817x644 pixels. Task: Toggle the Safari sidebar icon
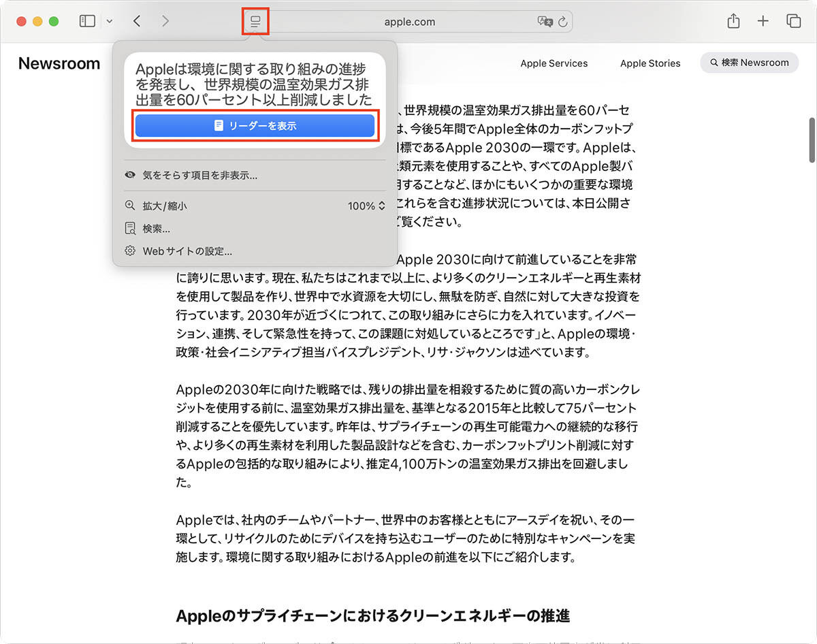(87, 21)
